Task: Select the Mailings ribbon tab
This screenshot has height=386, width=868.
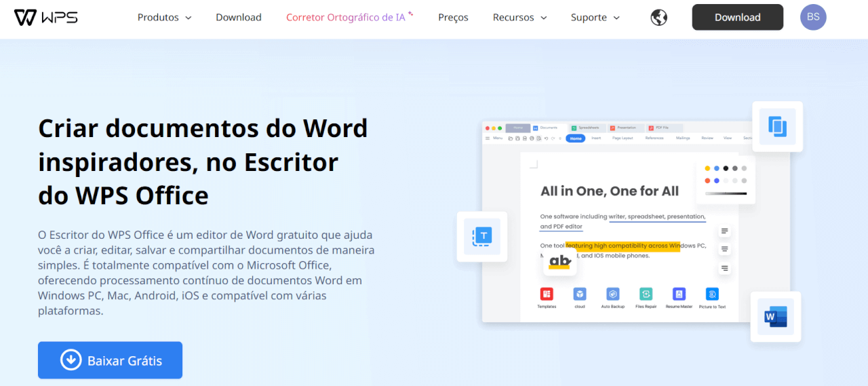Action: click(683, 138)
